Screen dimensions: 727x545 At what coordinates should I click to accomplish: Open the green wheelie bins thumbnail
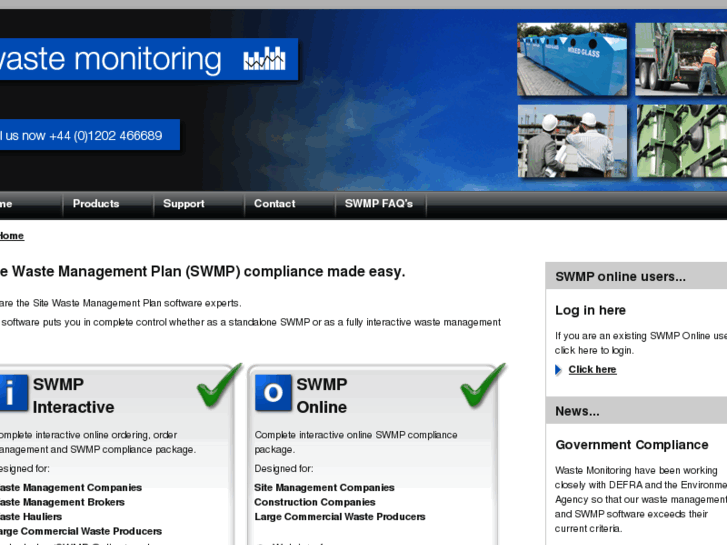click(x=681, y=141)
